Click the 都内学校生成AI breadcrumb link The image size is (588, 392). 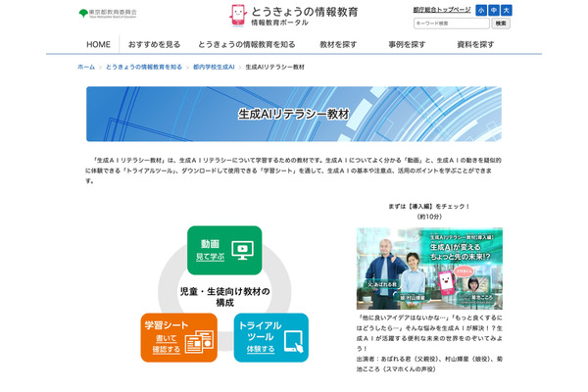(214, 68)
